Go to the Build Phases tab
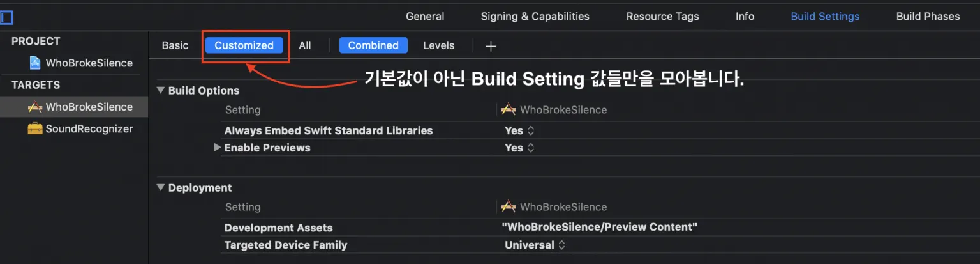The width and height of the screenshot is (980, 264). pos(928,17)
